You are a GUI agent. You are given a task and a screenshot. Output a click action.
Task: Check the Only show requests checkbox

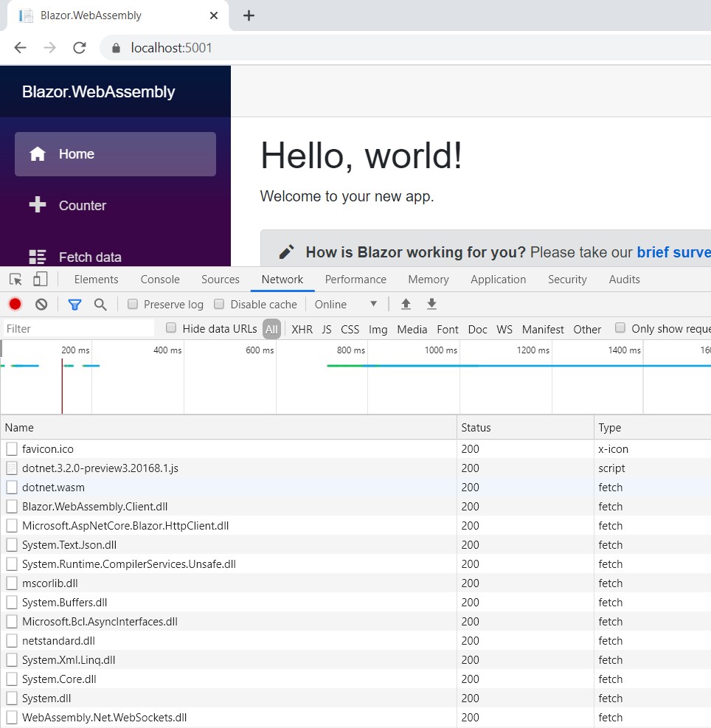point(620,328)
